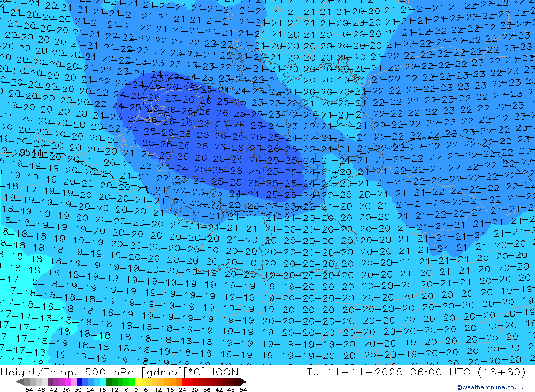This screenshot has height=392, width=535.
Task: Click the 27 temperature value in the cold core
Action: click(x=171, y=99)
